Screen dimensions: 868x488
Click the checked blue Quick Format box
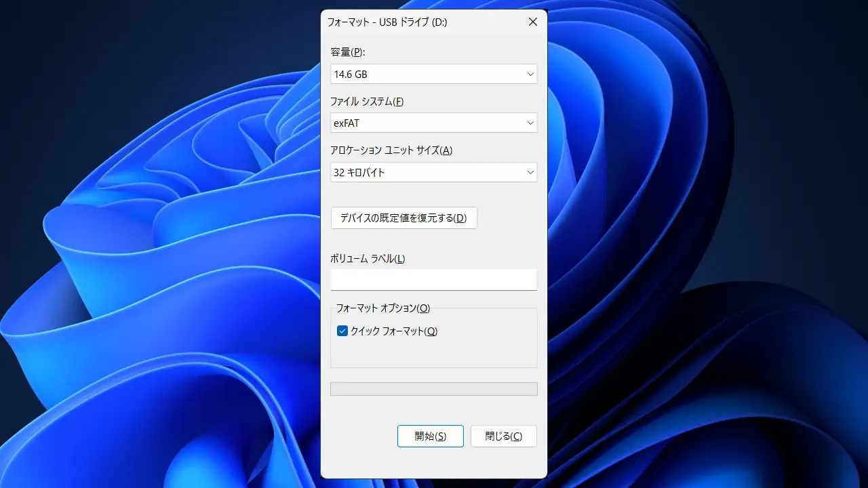342,331
